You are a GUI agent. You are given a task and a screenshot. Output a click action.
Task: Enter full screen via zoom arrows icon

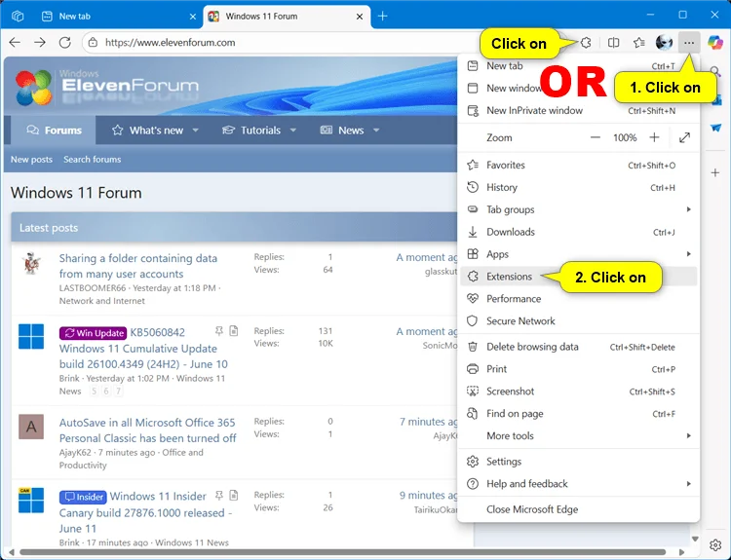point(684,137)
